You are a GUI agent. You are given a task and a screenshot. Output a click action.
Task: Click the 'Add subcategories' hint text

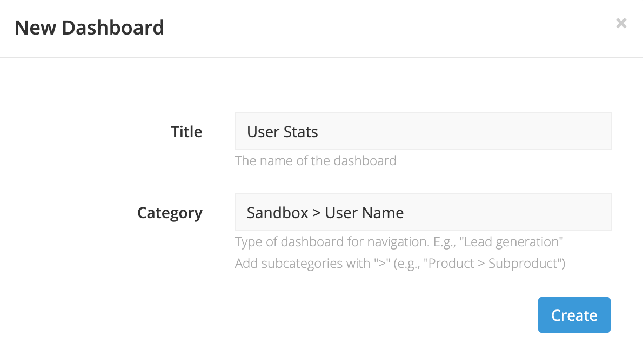(400, 263)
